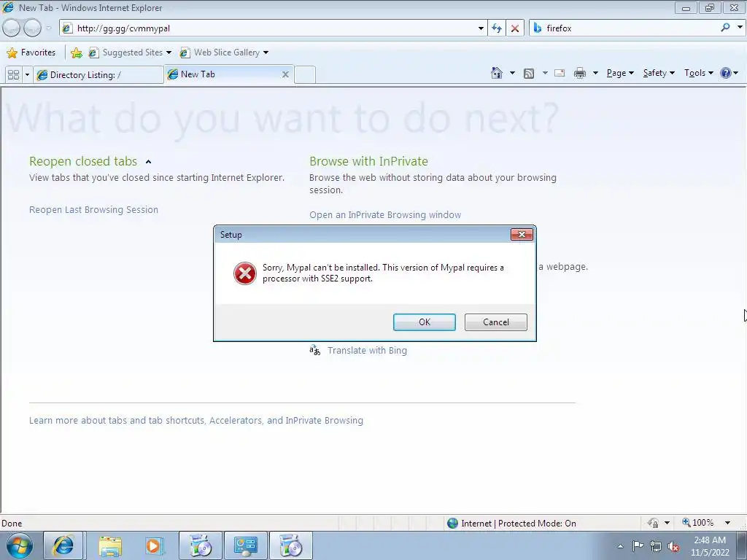Image resolution: width=747 pixels, height=560 pixels.
Task: Click the control panel taskbar icon
Action: click(245, 545)
